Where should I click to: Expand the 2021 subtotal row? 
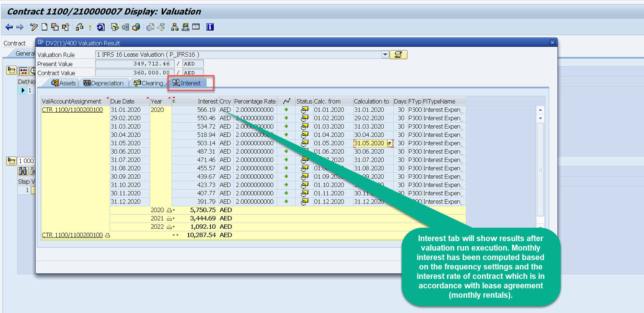169,219
